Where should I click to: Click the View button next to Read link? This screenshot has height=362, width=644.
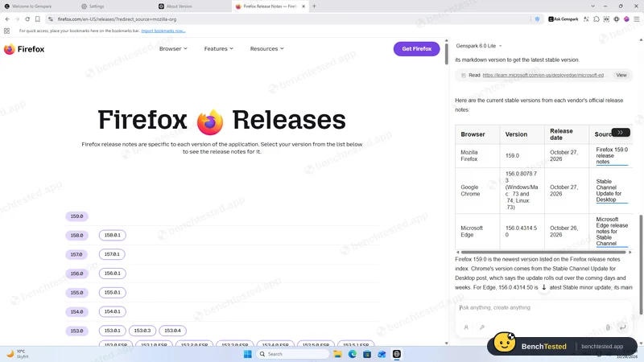tap(621, 75)
